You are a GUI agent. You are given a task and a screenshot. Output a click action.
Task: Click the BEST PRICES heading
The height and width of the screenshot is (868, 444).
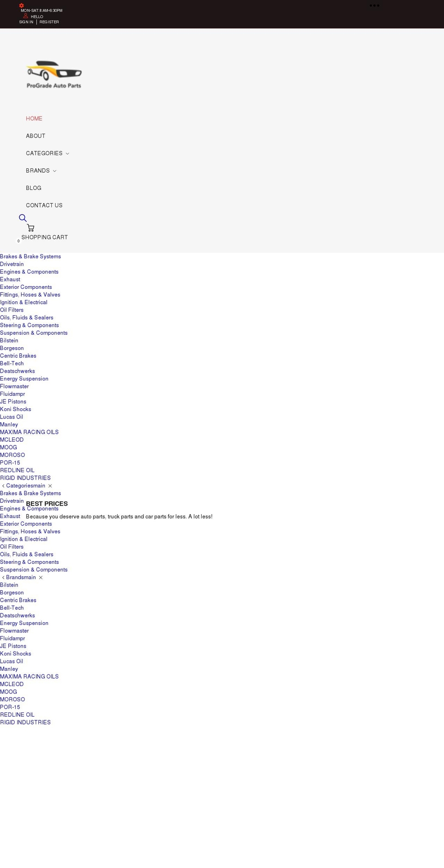[x=47, y=504]
